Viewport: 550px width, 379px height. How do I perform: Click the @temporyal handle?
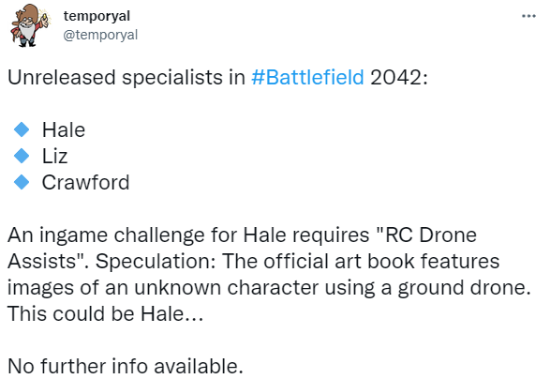[x=100, y=35]
